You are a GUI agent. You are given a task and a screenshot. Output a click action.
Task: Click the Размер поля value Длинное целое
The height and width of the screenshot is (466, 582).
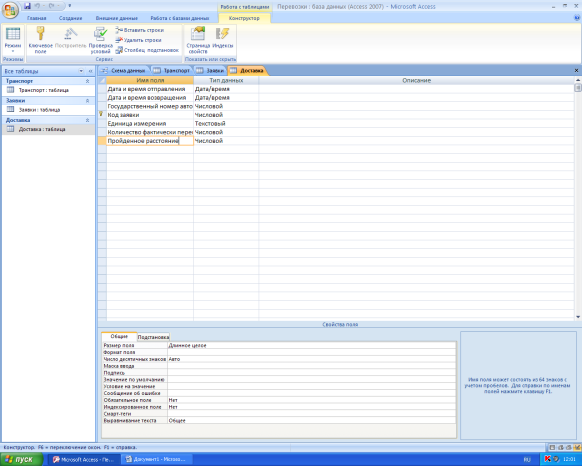[x=311, y=345]
